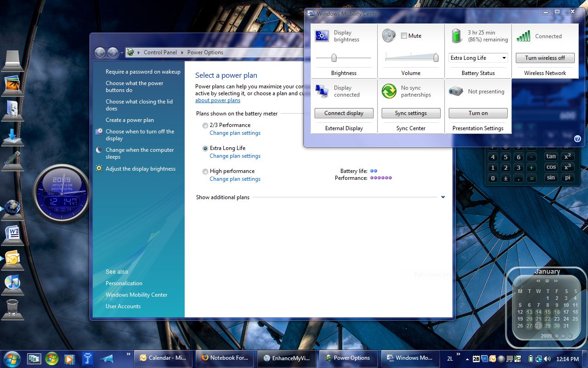This screenshot has width=588, height=368.
Task: Click the sin key on calculator gadget
Action: coord(551,178)
